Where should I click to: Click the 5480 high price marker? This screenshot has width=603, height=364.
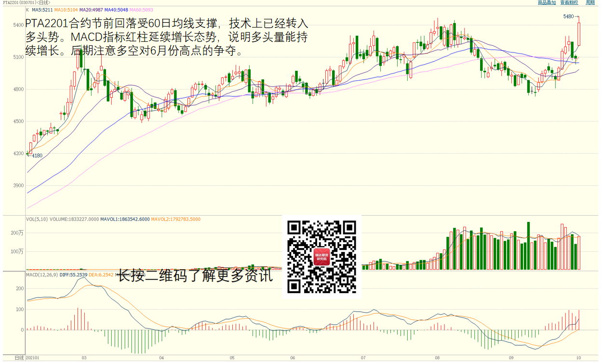point(568,16)
